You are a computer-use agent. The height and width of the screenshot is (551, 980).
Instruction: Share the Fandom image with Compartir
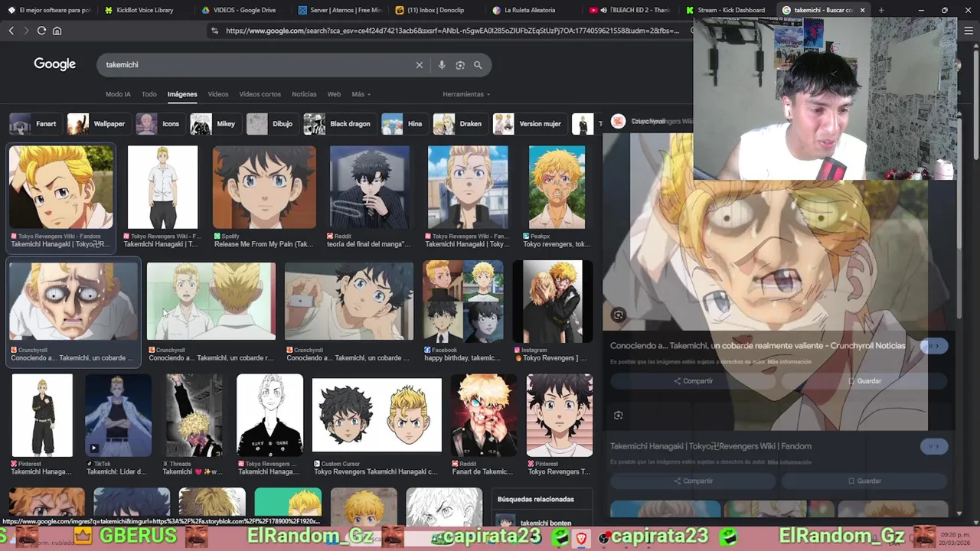(694, 481)
